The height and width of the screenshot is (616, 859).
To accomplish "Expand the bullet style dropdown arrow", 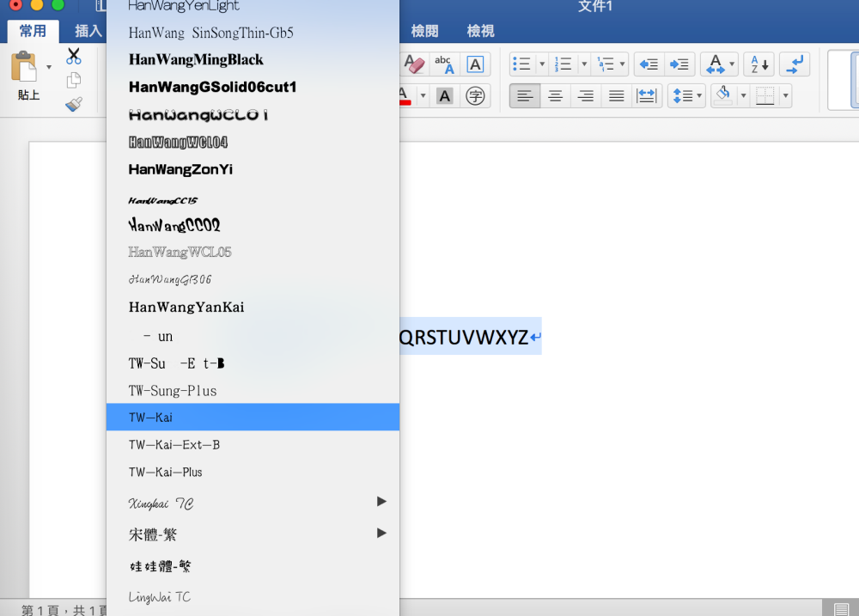I will 542,64.
